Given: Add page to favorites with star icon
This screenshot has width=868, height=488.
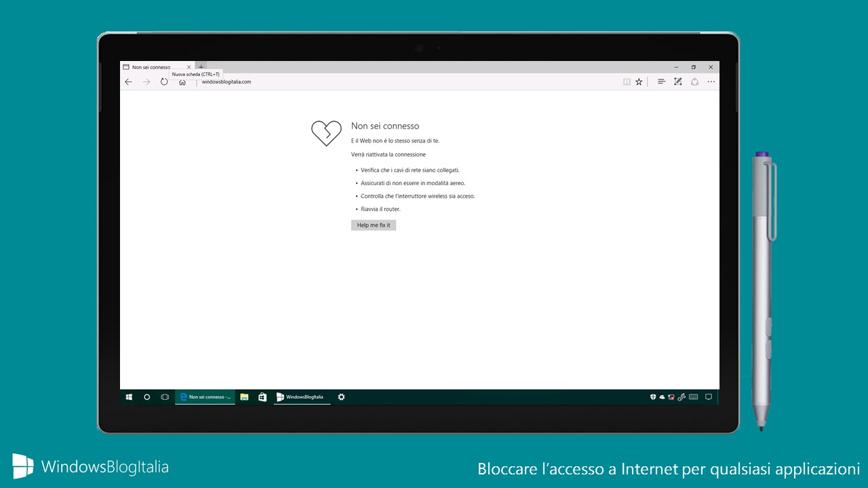Looking at the screenshot, I should click(x=639, y=82).
